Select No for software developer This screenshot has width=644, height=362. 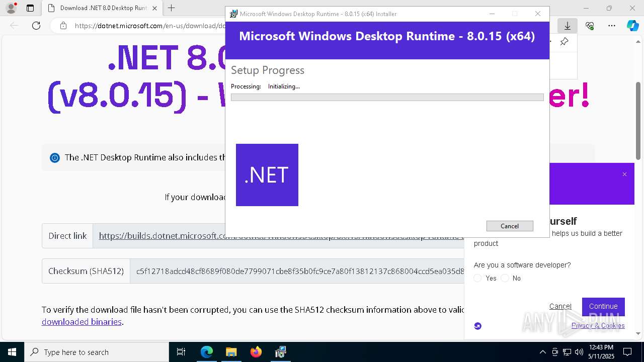tap(505, 278)
